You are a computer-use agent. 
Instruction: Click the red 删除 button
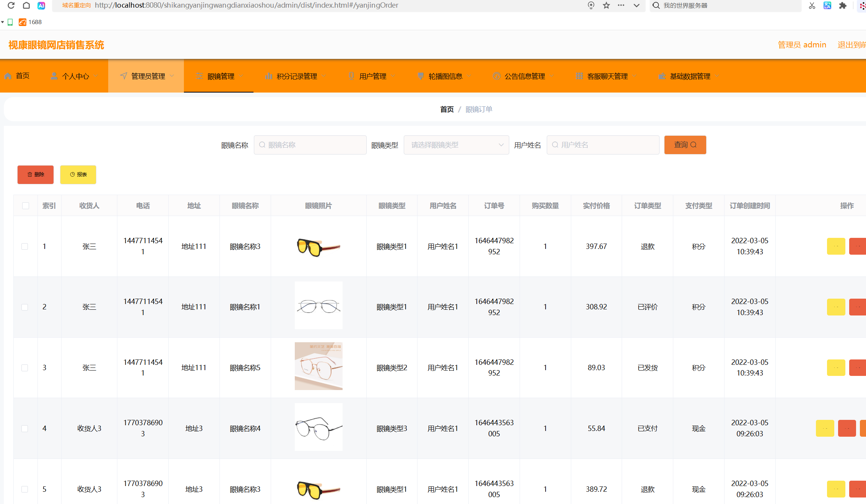coord(36,174)
